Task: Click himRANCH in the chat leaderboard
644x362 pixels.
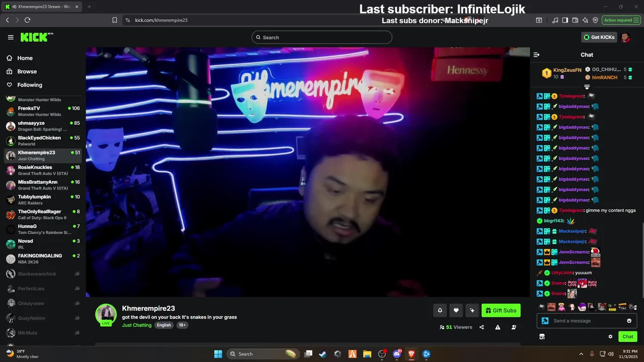Action: (604, 77)
